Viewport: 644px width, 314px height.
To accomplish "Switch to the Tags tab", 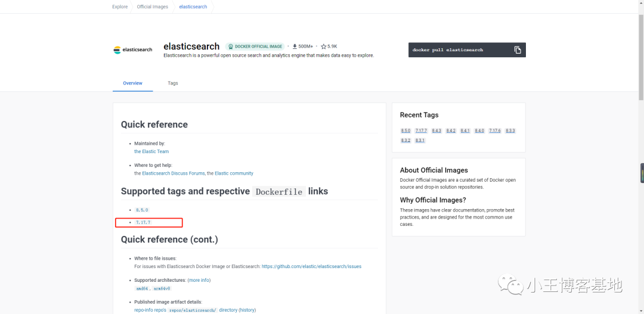I will [172, 83].
